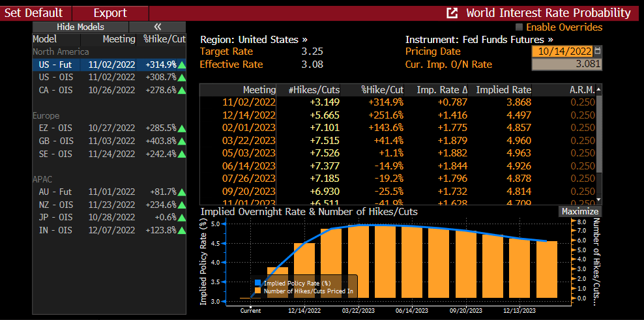Click %Hike/Cut header in models panel
Image resolution: width=644 pixels, height=320 pixels.
(x=163, y=40)
